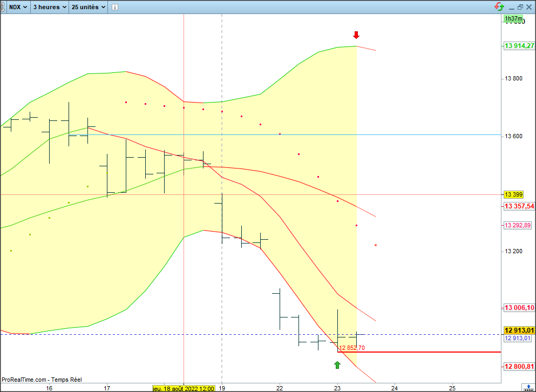Screen dimensions: 536x392
Task: Click the blue-text 12 913,01 price label
Action: click(x=518, y=339)
